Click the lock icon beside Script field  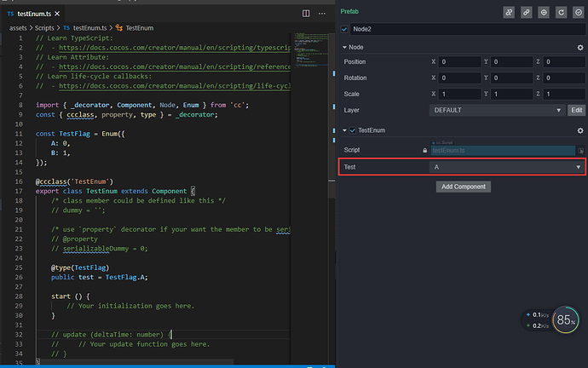point(425,150)
